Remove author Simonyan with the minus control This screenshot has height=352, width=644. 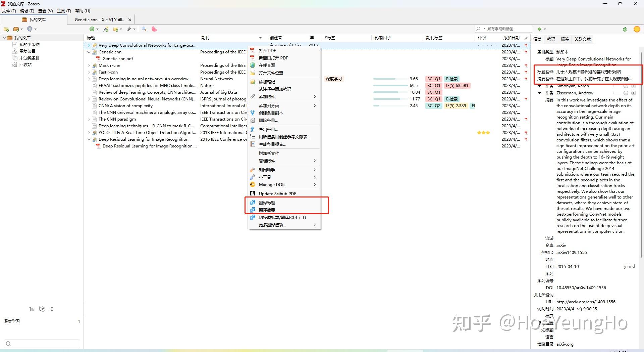click(626, 86)
